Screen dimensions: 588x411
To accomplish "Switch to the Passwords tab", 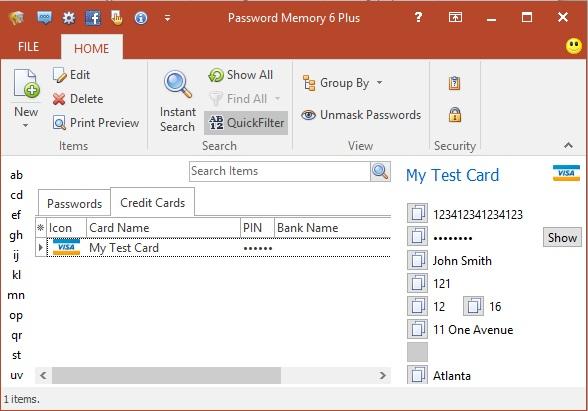I will tap(74, 204).
